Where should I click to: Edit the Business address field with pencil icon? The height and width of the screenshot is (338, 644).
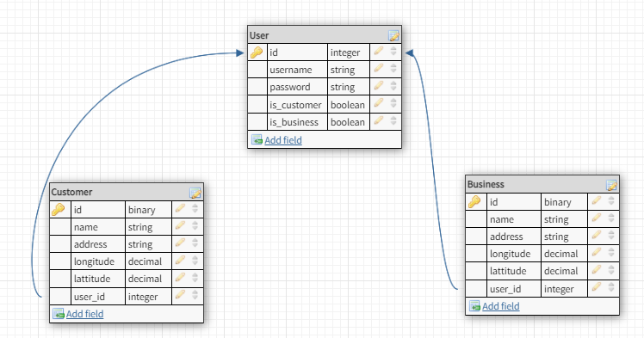(x=597, y=235)
